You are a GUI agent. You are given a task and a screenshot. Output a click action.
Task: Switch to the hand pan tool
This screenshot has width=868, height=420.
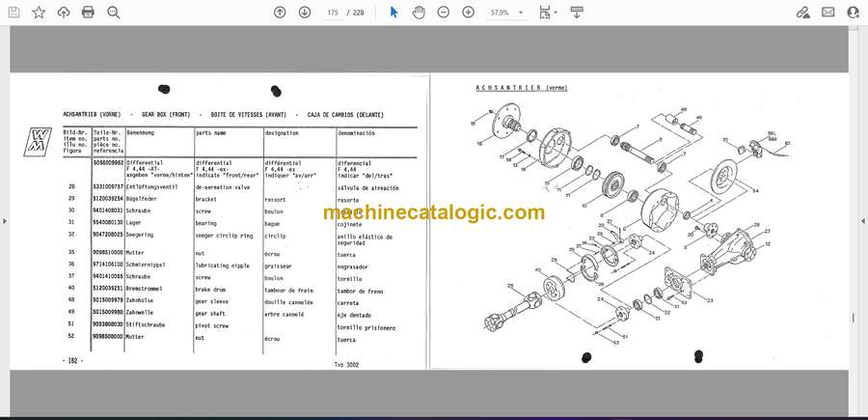coord(419,13)
